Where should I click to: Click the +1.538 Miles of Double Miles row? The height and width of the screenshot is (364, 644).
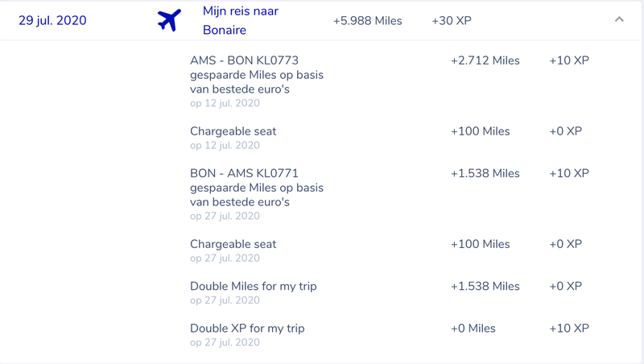tap(485, 287)
